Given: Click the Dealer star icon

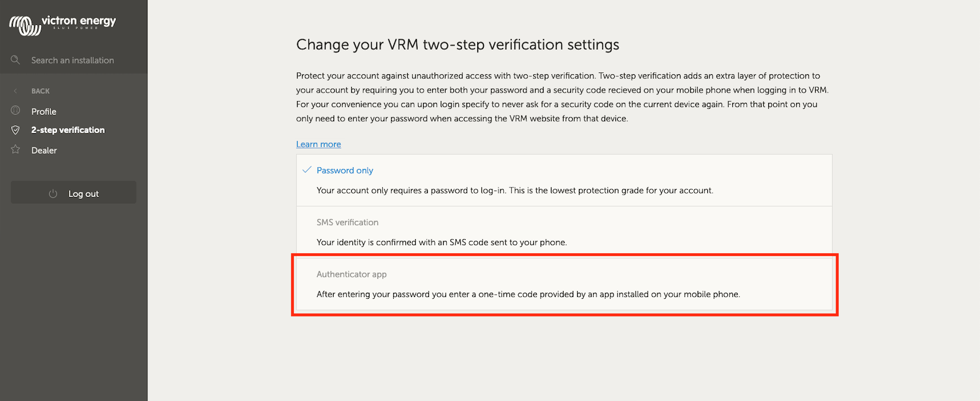Looking at the screenshot, I should (x=16, y=150).
